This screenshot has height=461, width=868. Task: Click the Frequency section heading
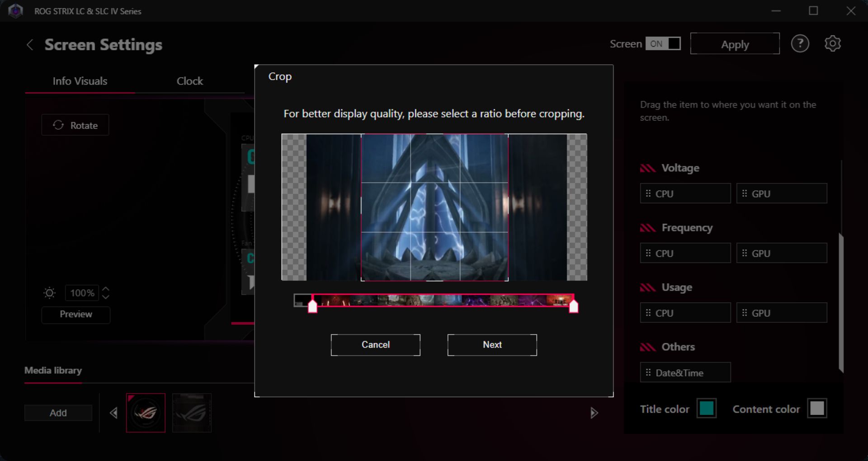click(687, 228)
